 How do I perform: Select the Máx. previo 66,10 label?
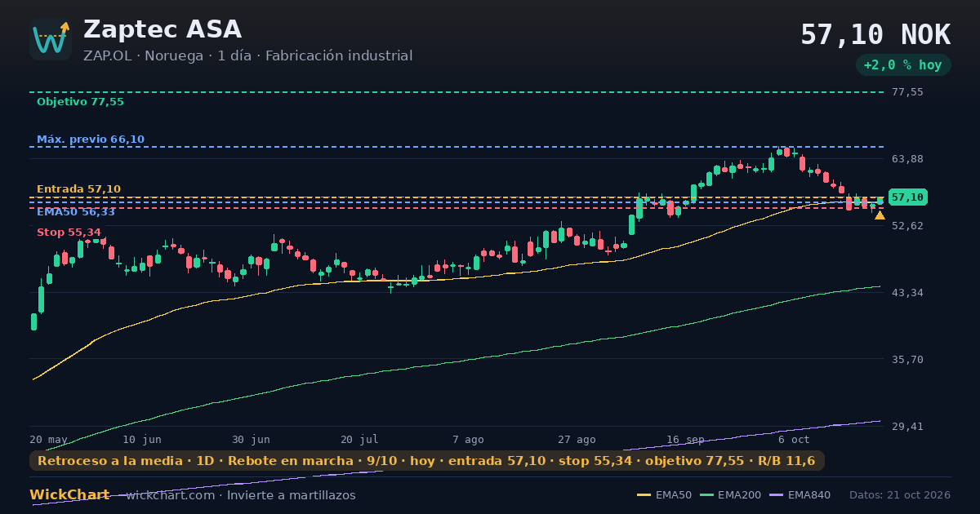point(91,140)
